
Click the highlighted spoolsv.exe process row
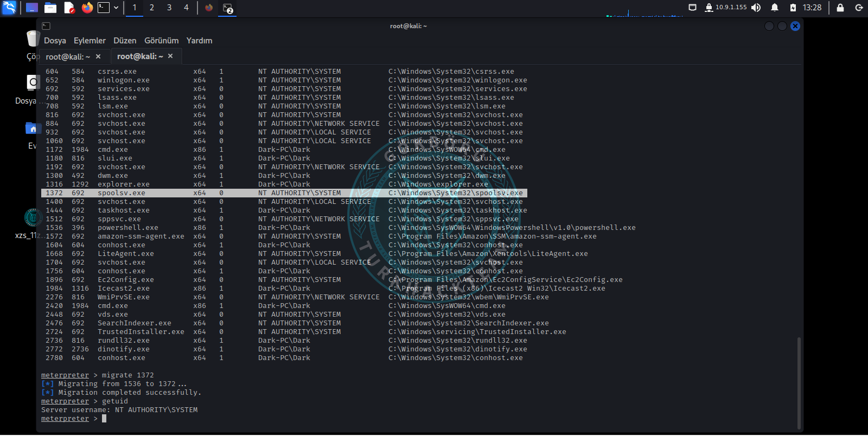tap(284, 193)
